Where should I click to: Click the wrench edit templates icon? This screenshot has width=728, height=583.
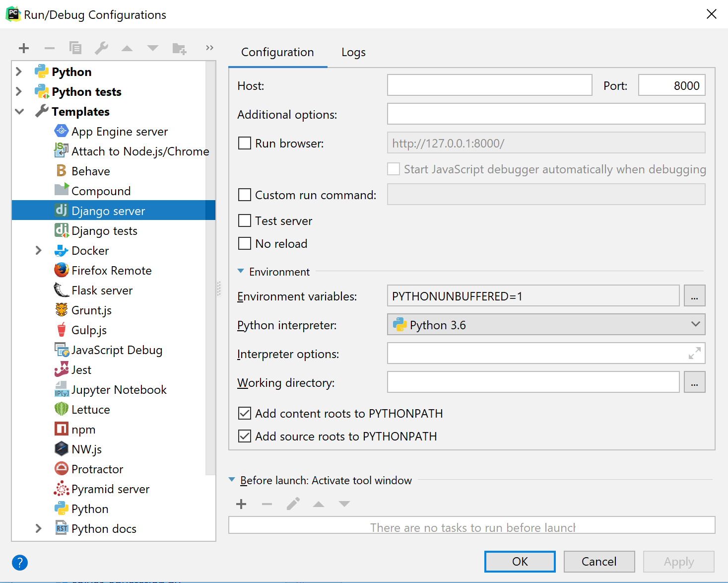[x=101, y=48]
